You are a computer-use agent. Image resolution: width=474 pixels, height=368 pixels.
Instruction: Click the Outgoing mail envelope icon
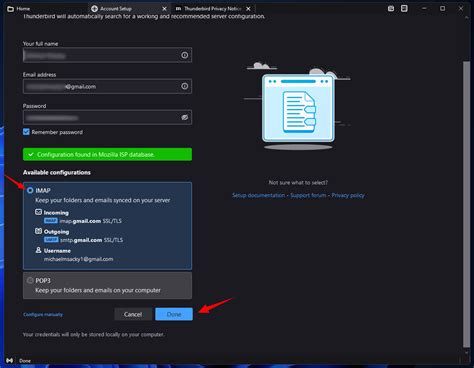(x=39, y=231)
